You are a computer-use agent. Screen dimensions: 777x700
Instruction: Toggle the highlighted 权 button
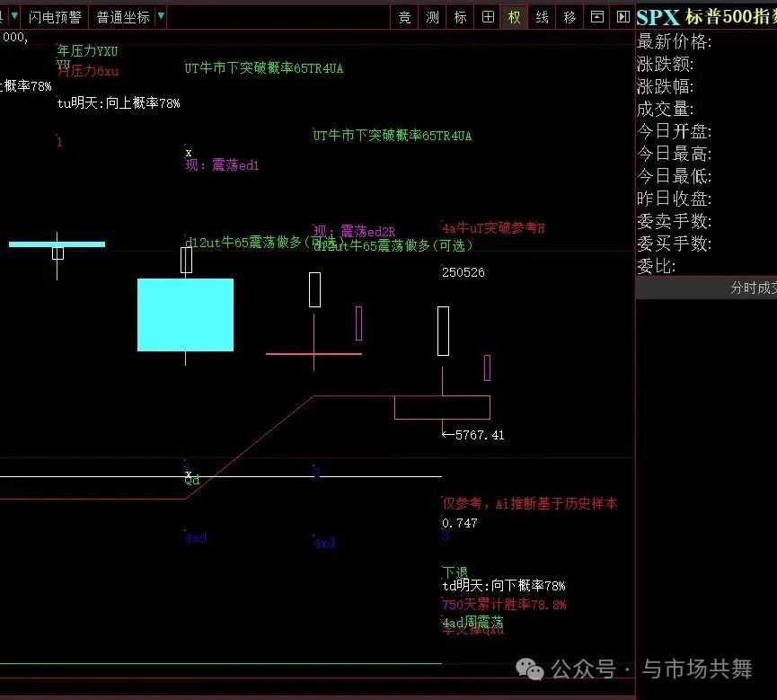pos(515,17)
